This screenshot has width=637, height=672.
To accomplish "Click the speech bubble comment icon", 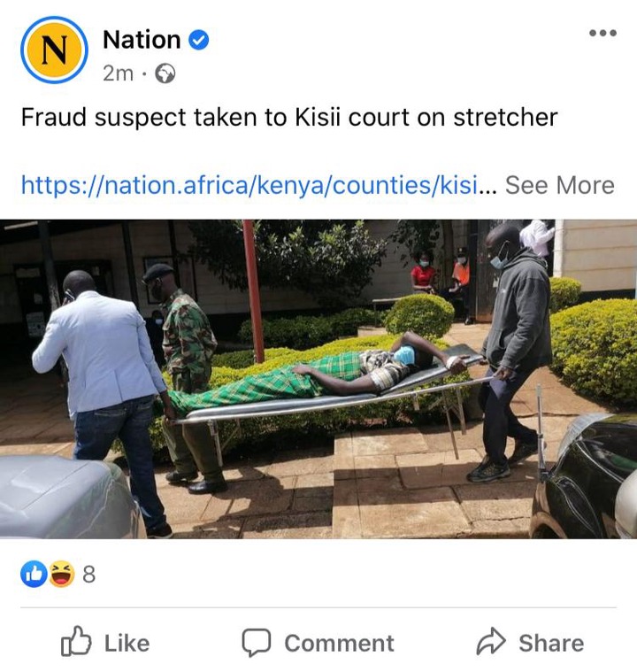I will click(x=257, y=643).
